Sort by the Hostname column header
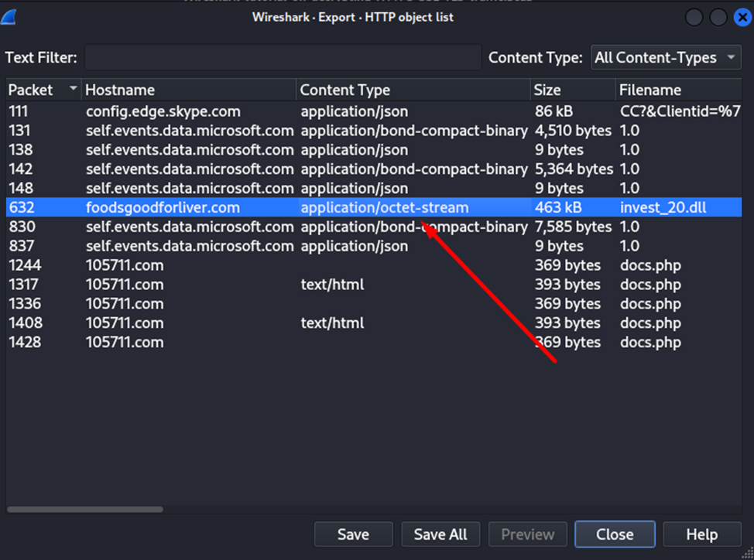Viewport: 754px width, 560px height. pyautogui.click(x=190, y=90)
